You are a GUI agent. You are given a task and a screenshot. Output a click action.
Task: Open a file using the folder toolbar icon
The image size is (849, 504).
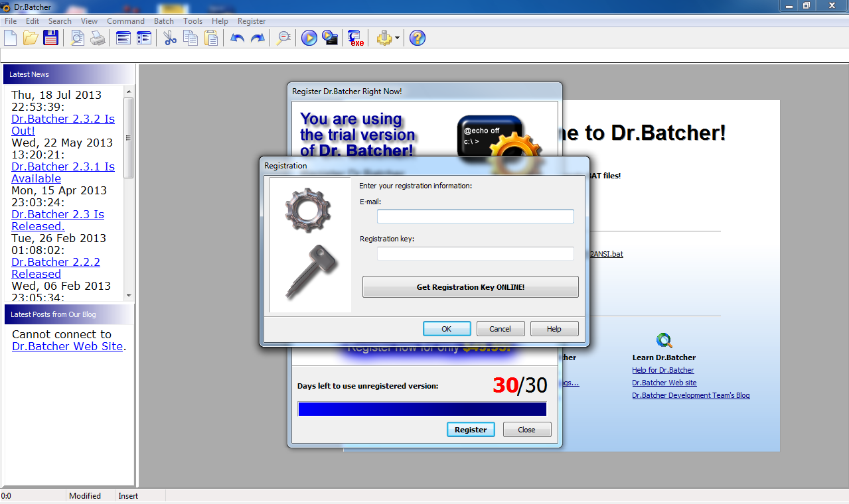pos(31,38)
